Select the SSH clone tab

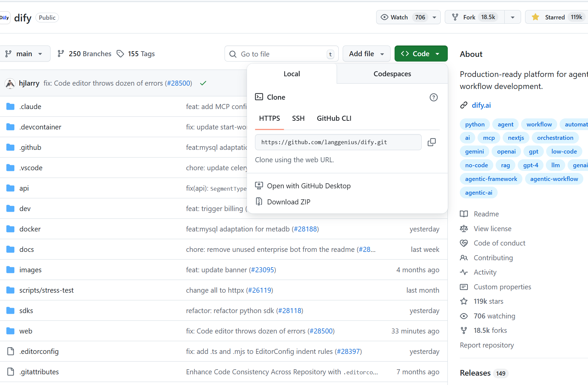pyautogui.click(x=298, y=118)
